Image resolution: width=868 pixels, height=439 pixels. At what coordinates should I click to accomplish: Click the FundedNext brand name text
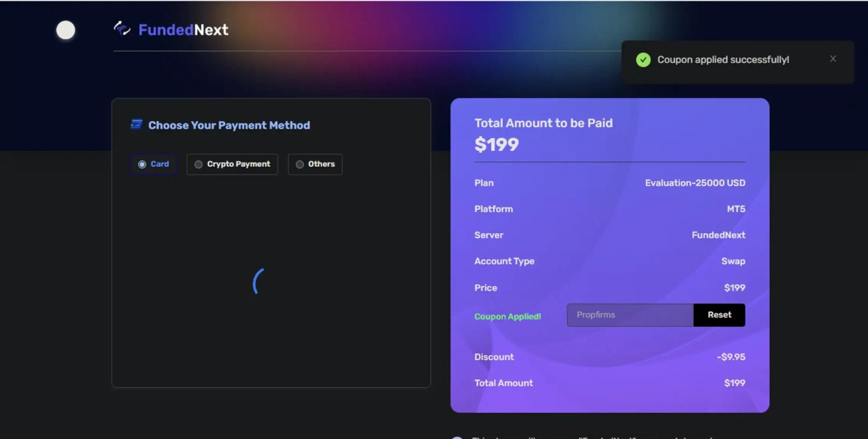(x=183, y=29)
